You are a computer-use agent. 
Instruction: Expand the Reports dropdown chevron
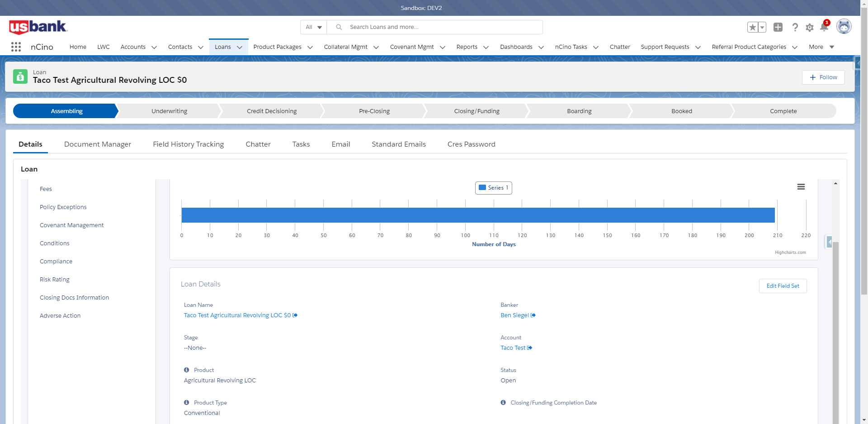(486, 47)
